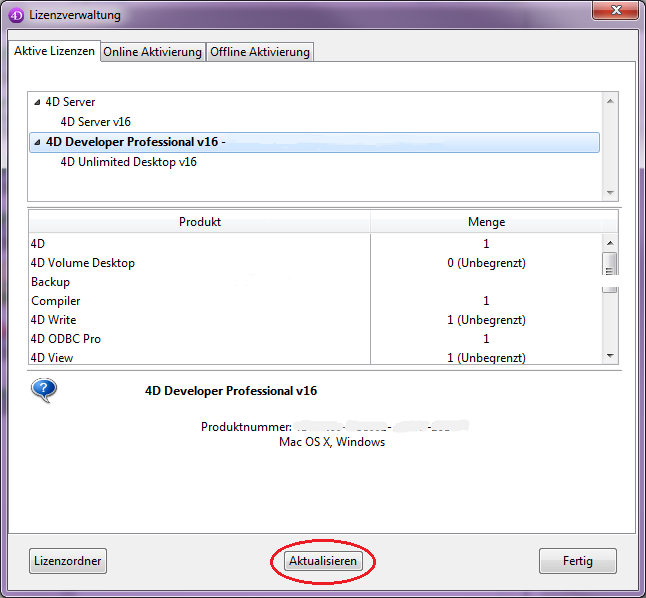Click the Lizenzordner button
The height and width of the screenshot is (598, 646).
tap(68, 561)
